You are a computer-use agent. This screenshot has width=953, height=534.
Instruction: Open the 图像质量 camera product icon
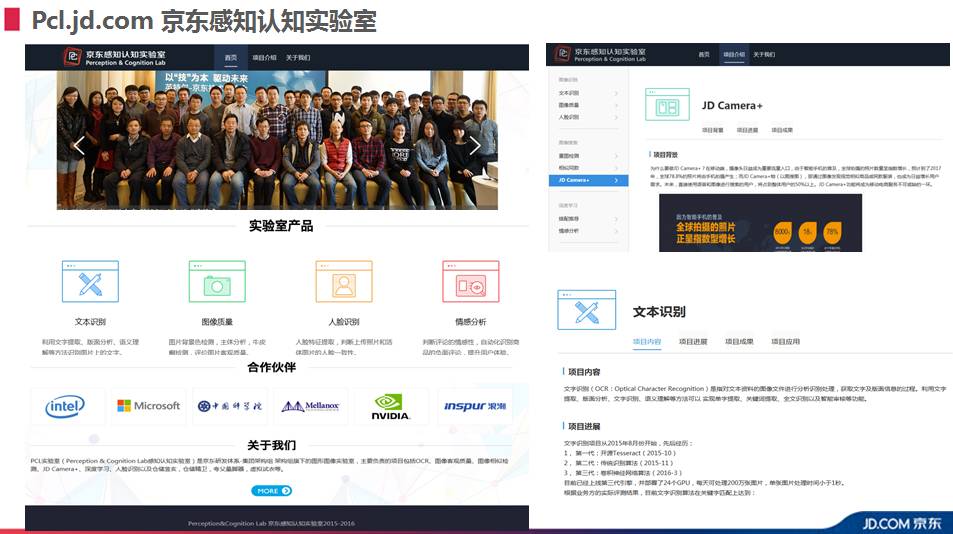click(x=217, y=281)
